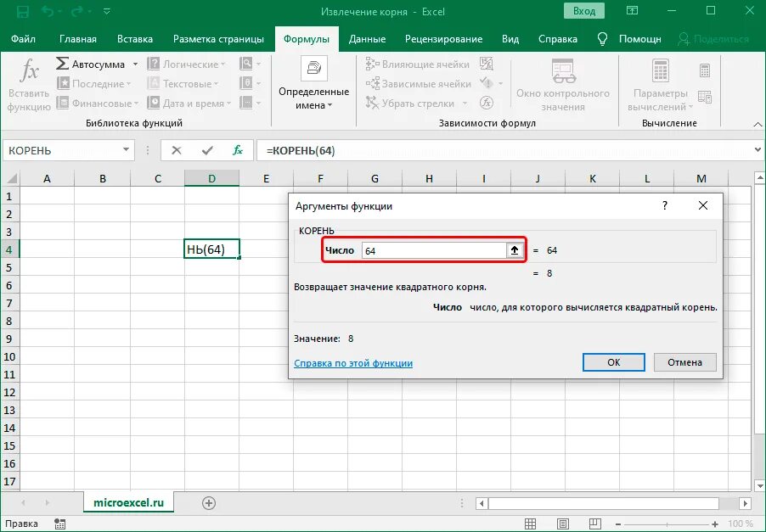The image size is (766, 532).
Task: Click the fx icon beside formula bar
Action: point(238,150)
